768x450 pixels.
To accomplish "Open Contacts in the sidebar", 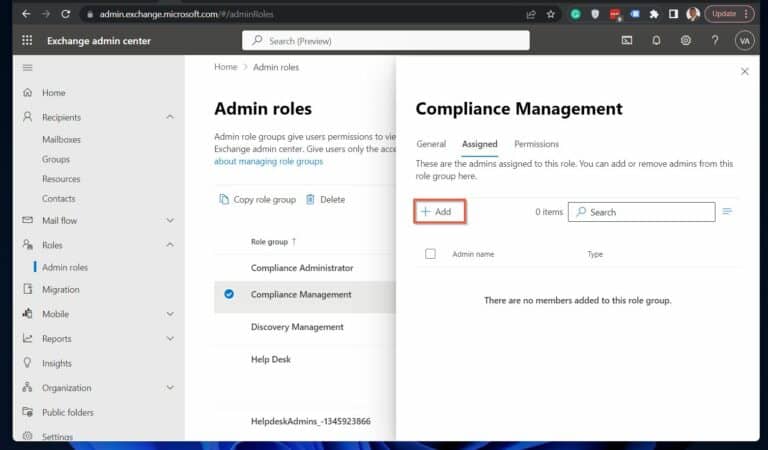I will [x=58, y=198].
